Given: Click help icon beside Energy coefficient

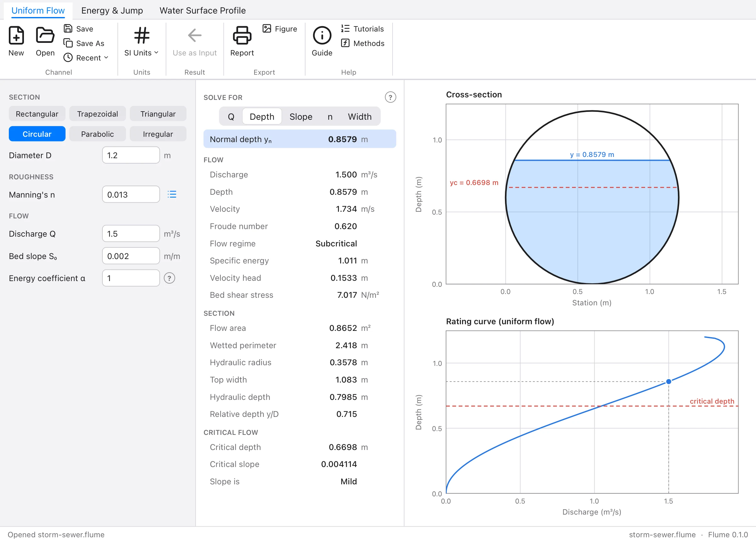Looking at the screenshot, I should [x=169, y=278].
